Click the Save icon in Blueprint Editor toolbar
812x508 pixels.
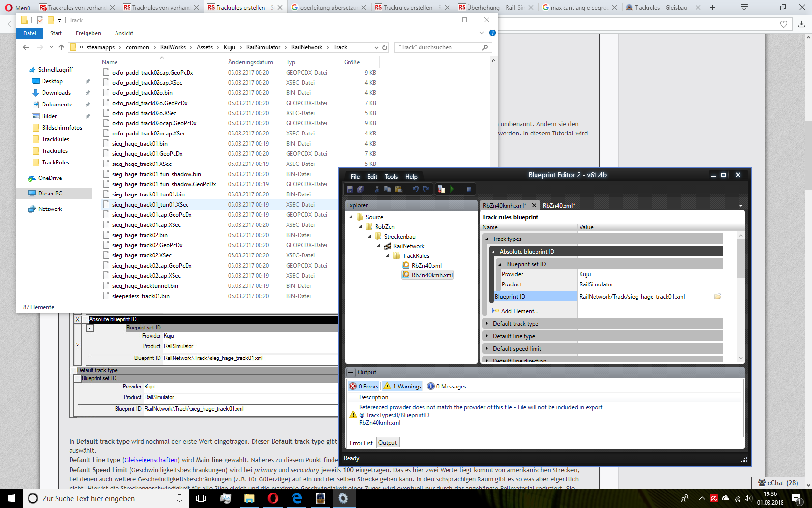[350, 189]
